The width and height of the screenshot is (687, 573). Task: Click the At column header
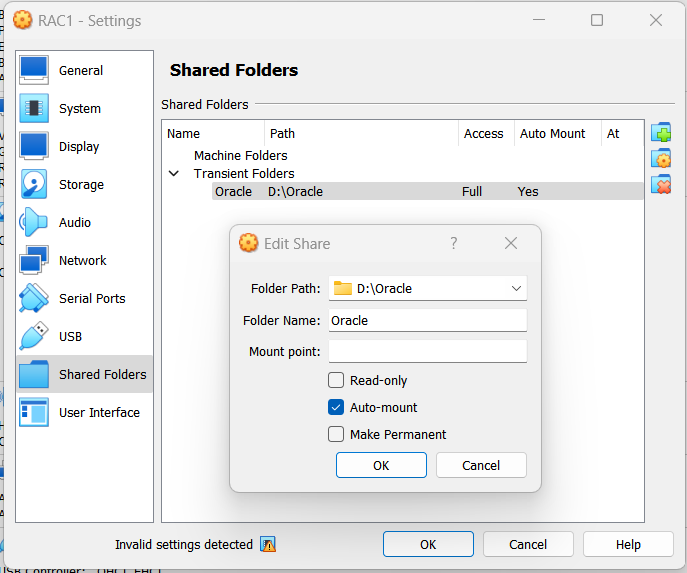coord(622,134)
